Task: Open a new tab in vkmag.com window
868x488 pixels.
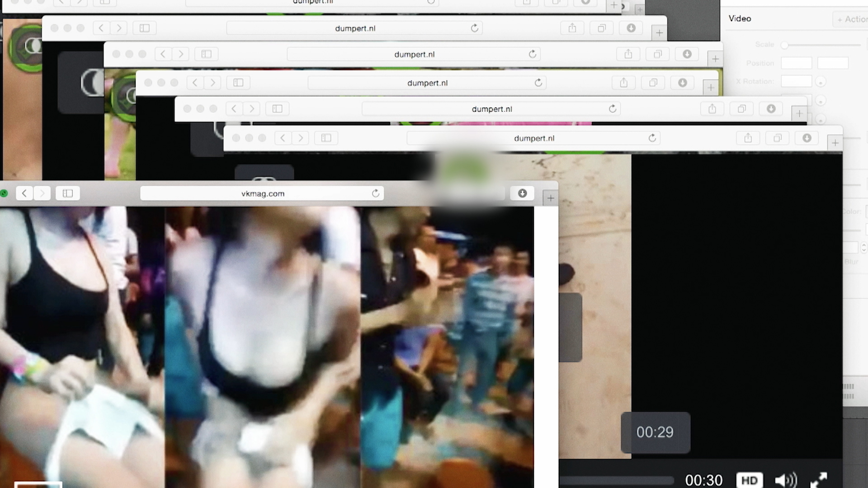Action: coord(550,198)
